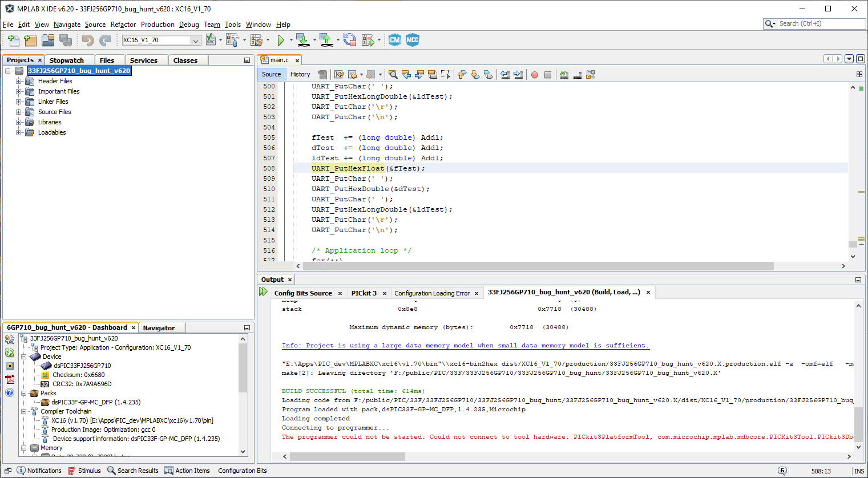868x478 pixels.
Task: Click the Re-run double arrow in Output
Action: [263, 291]
